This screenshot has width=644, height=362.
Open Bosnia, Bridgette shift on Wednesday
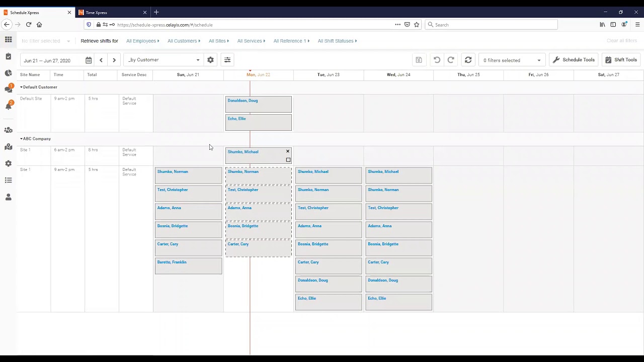(398, 248)
